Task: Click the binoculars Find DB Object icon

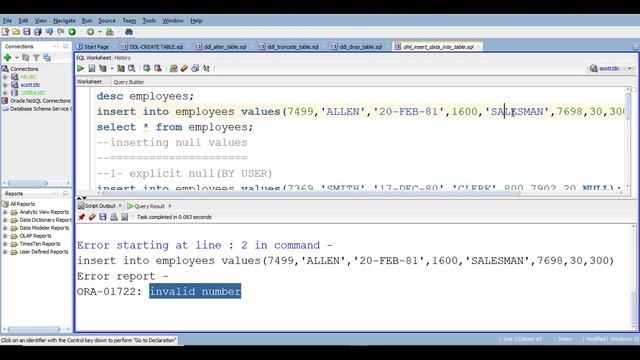Action: coord(129,32)
